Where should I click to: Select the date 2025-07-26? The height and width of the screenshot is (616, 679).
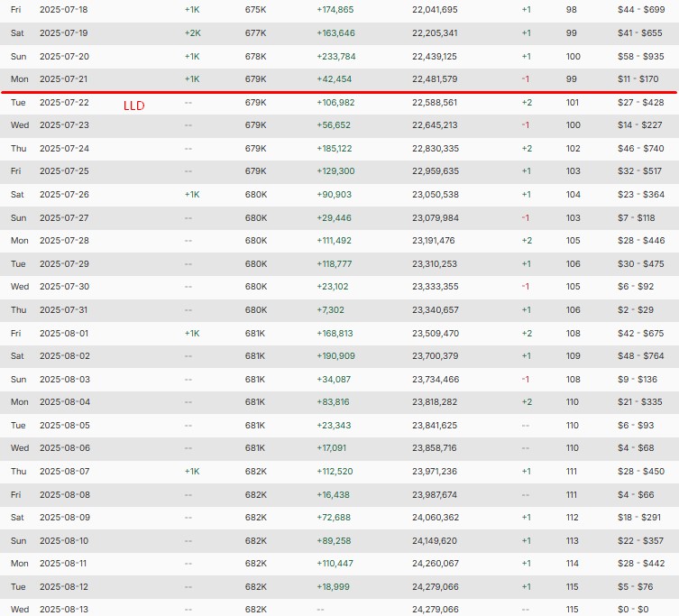64,194
